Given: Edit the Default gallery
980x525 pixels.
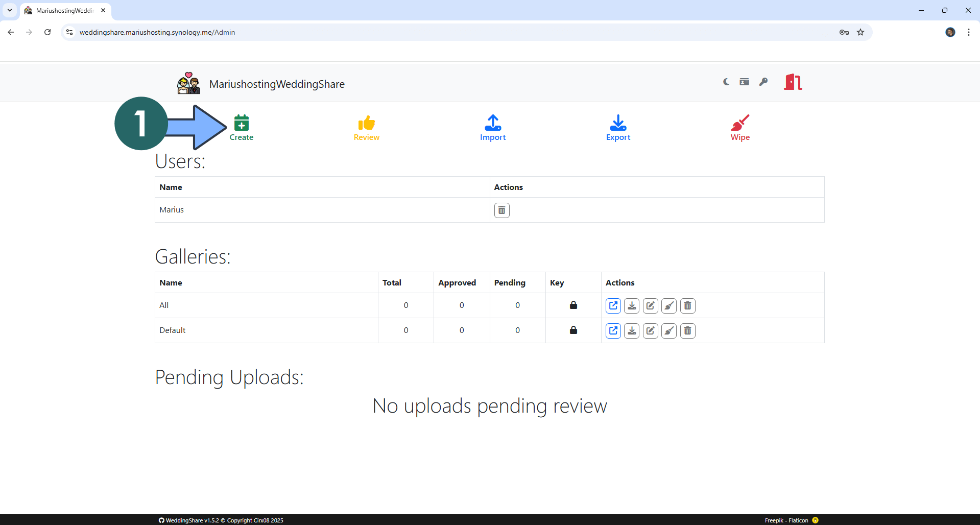Looking at the screenshot, I should pos(651,331).
